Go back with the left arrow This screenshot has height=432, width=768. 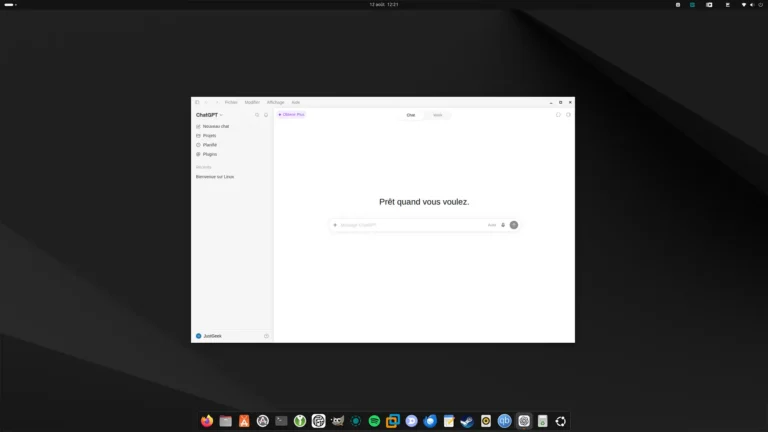click(206, 102)
